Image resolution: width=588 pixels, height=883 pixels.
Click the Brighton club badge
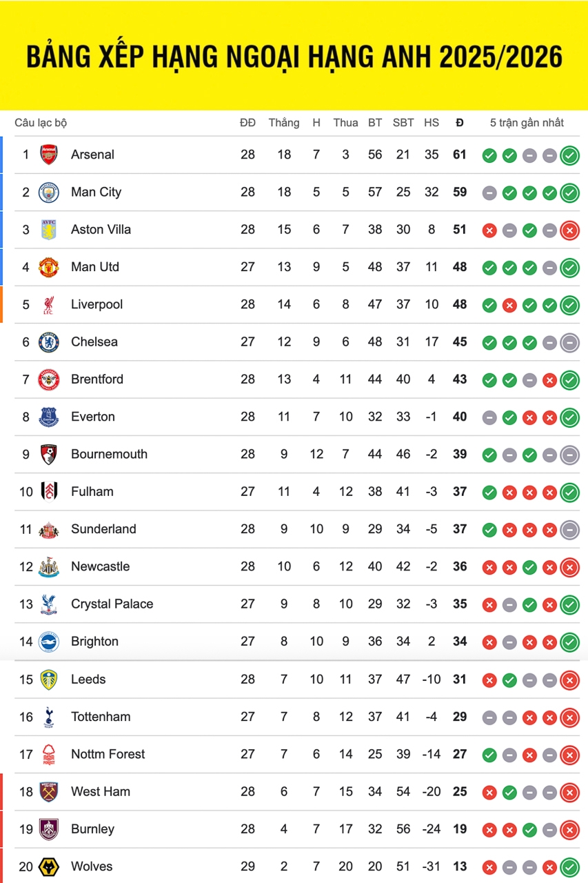(49, 642)
